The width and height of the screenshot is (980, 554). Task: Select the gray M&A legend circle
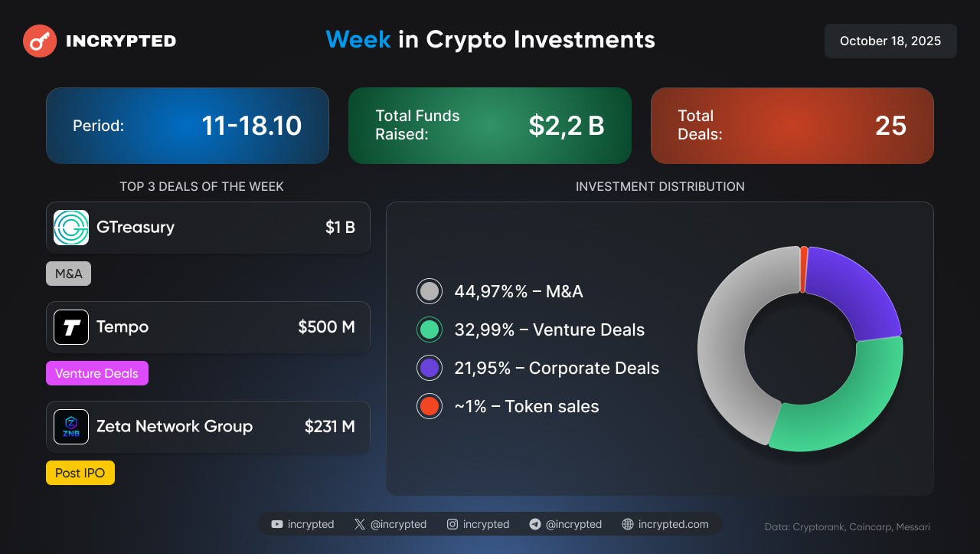430,291
